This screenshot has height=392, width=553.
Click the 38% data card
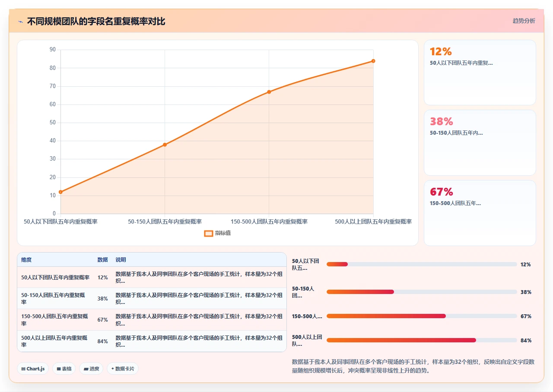pyautogui.click(x=480, y=143)
